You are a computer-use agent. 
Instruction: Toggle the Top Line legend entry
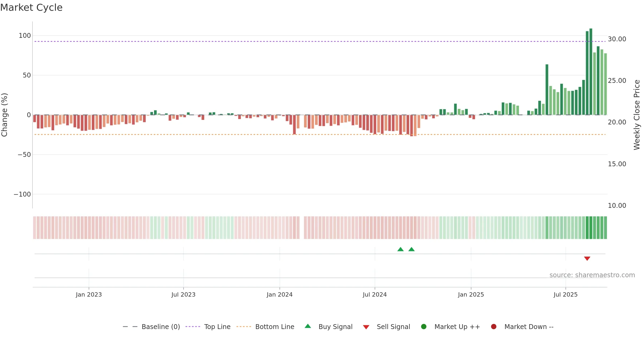pyautogui.click(x=208, y=327)
